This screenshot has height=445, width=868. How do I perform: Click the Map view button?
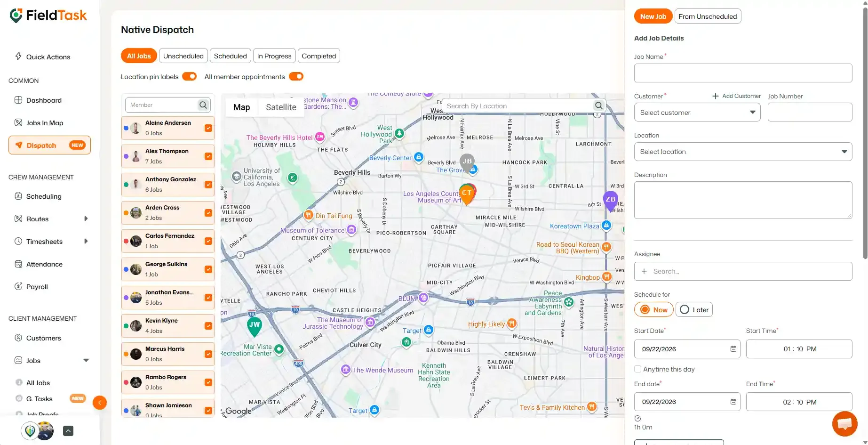tap(241, 107)
